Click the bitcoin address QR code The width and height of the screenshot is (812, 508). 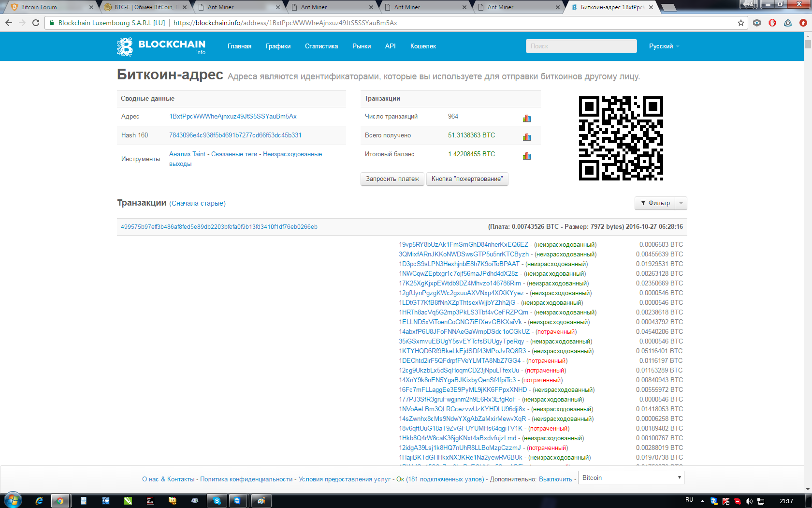(621, 138)
